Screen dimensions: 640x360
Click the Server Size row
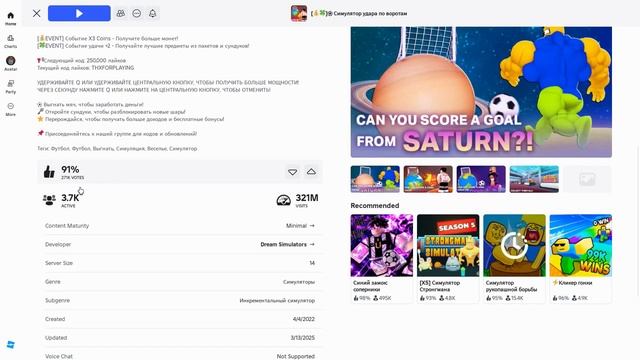click(x=180, y=263)
